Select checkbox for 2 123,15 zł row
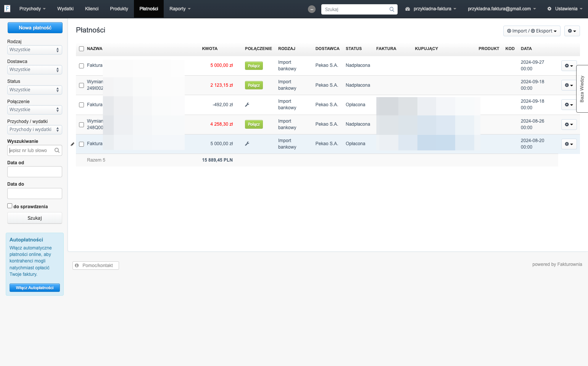The image size is (588, 366). [81, 85]
